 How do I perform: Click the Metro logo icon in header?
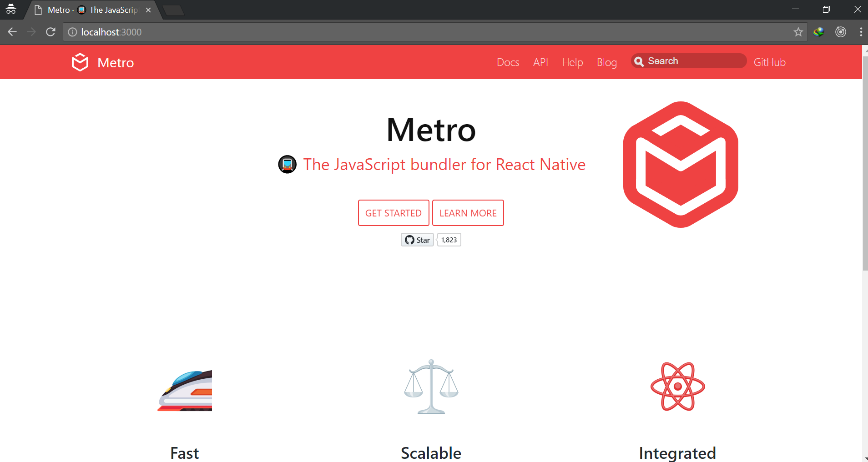tap(80, 62)
